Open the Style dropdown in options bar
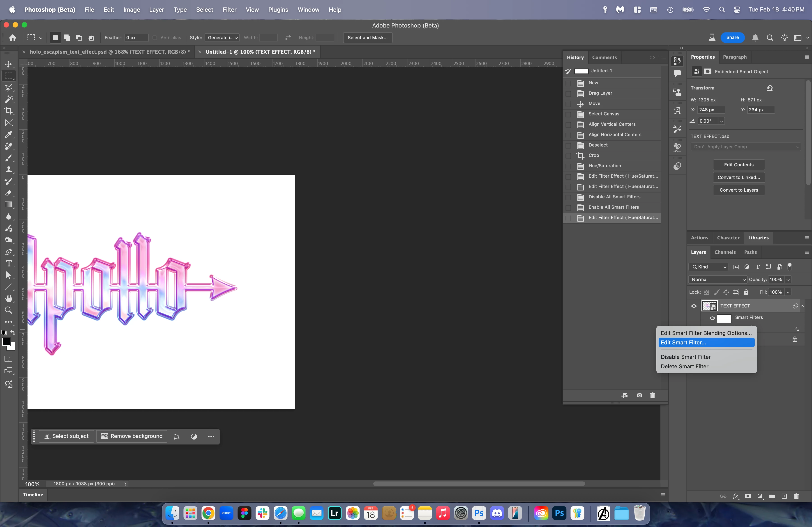This screenshot has width=812, height=527. click(222, 37)
